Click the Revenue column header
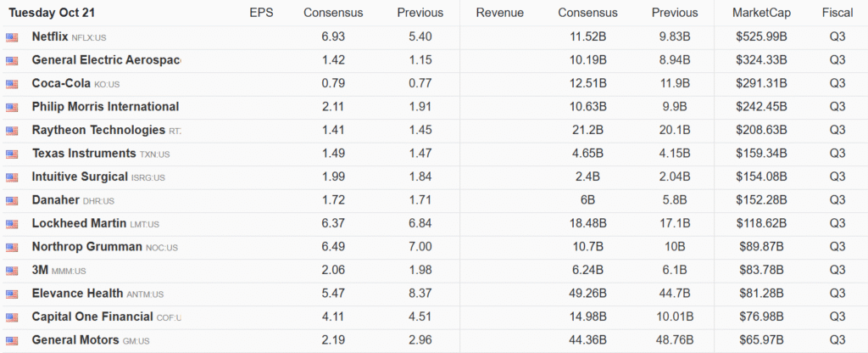This screenshot has height=353, width=868. (499, 13)
